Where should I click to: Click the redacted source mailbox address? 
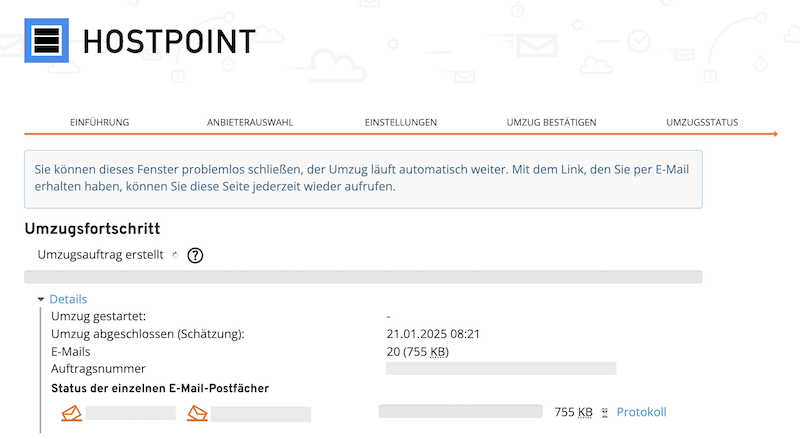pyautogui.click(x=131, y=413)
